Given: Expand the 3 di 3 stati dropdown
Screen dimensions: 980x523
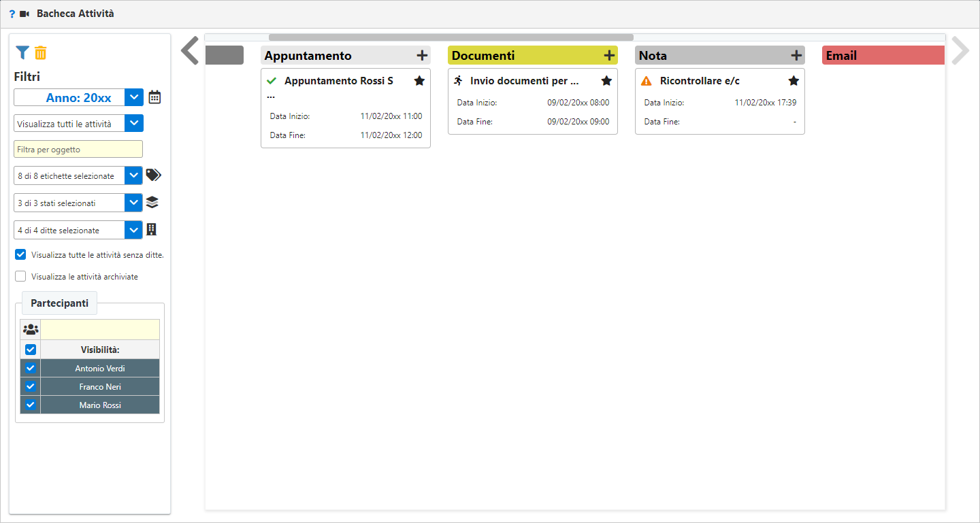Looking at the screenshot, I should click(x=134, y=203).
